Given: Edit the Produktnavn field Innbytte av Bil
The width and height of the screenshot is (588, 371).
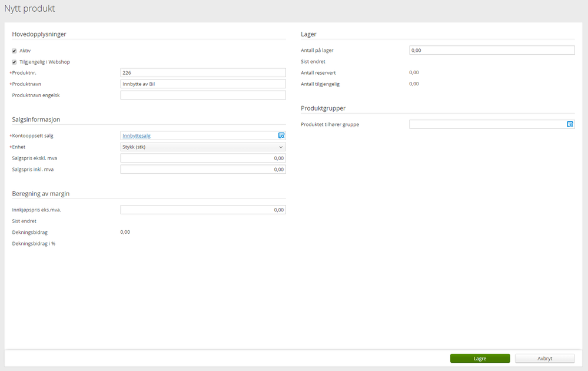Looking at the screenshot, I should [x=203, y=84].
